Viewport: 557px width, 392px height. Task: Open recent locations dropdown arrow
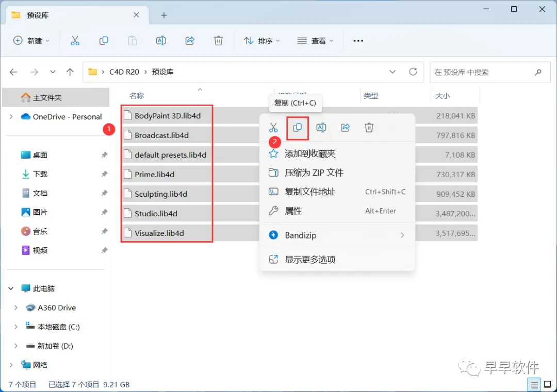click(53, 72)
